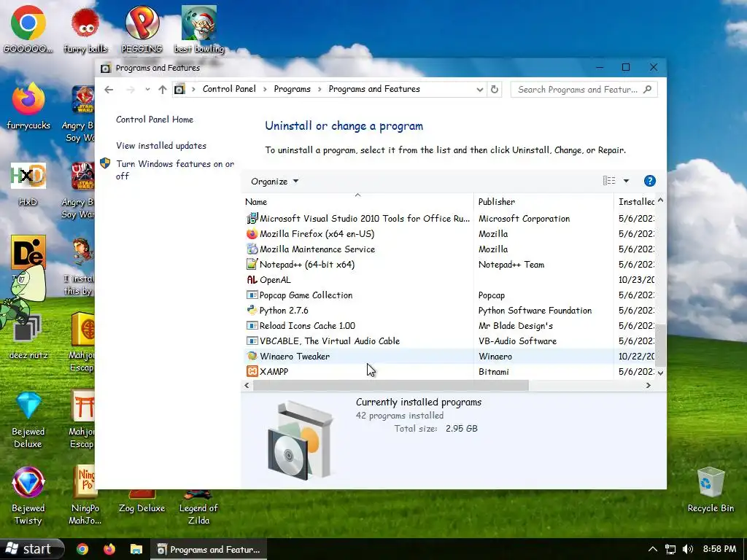Open File Explorer from the taskbar
This screenshot has width=747, height=560.
[136, 549]
